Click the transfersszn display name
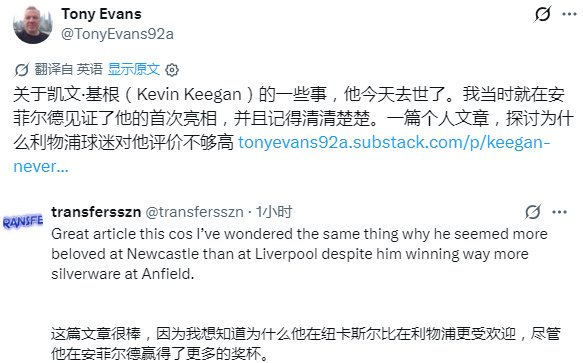The image size is (583, 363). (96, 212)
